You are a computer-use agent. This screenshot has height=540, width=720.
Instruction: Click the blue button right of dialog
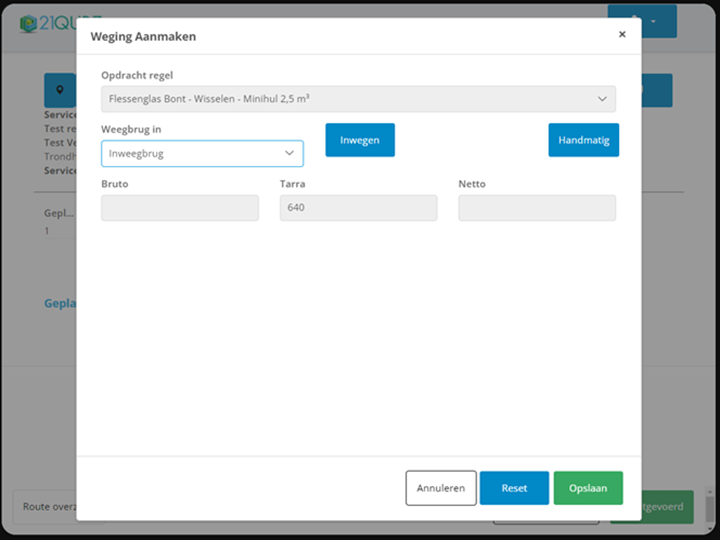657,90
